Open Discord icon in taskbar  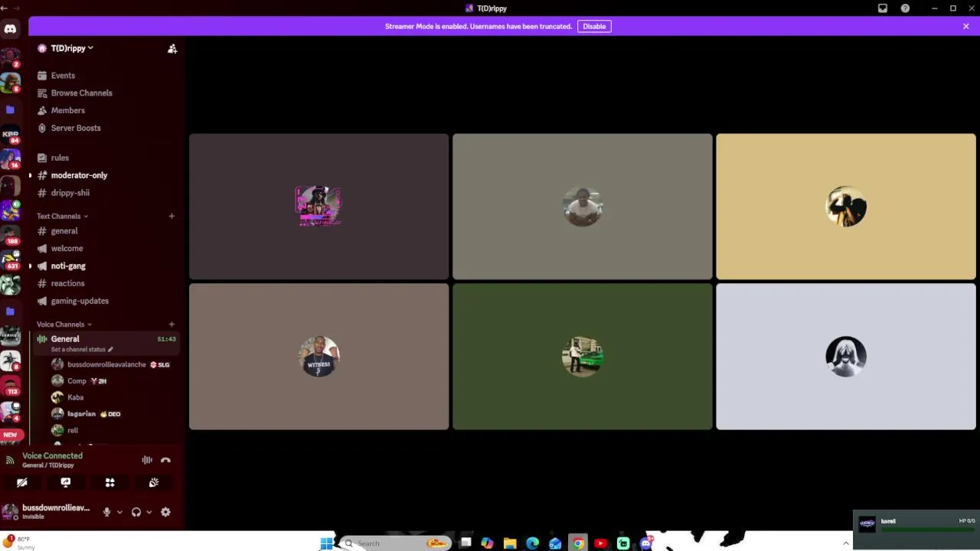coord(646,543)
